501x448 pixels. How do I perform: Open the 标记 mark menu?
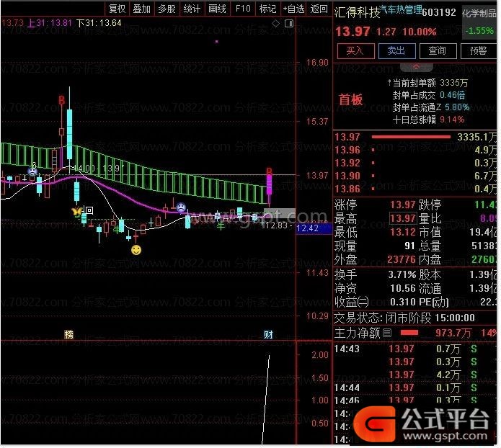tap(267, 9)
